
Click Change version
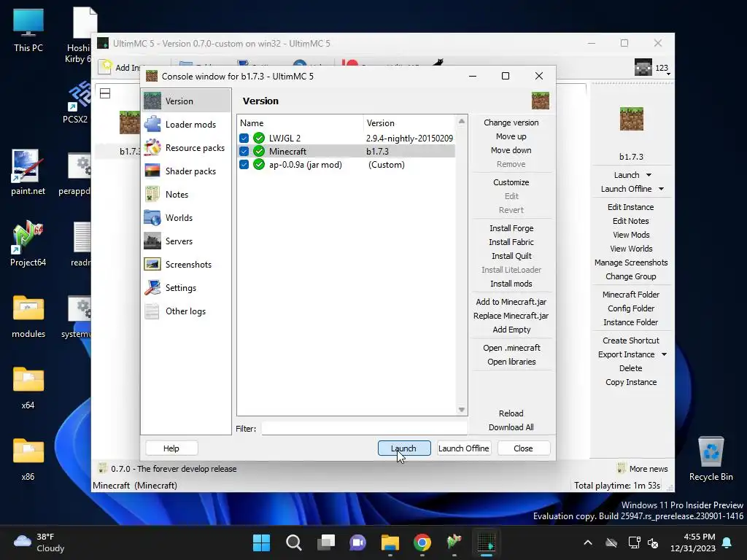coord(511,122)
